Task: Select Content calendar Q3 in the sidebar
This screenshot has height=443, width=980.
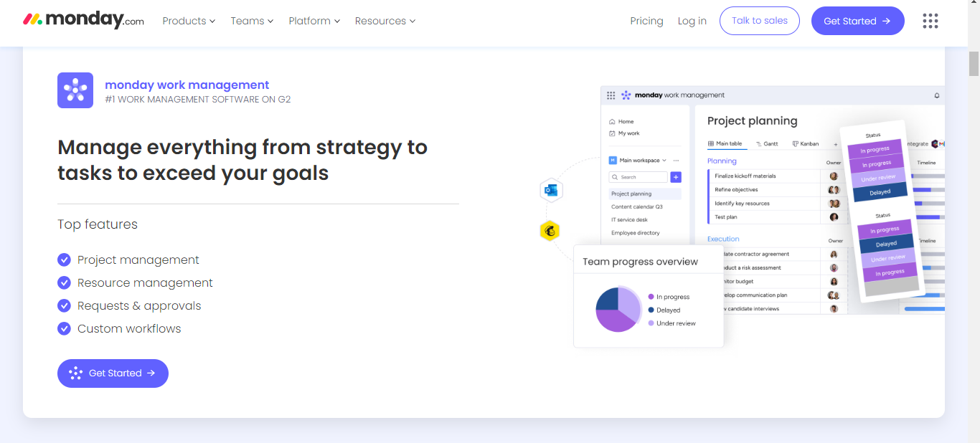Action: click(636, 206)
